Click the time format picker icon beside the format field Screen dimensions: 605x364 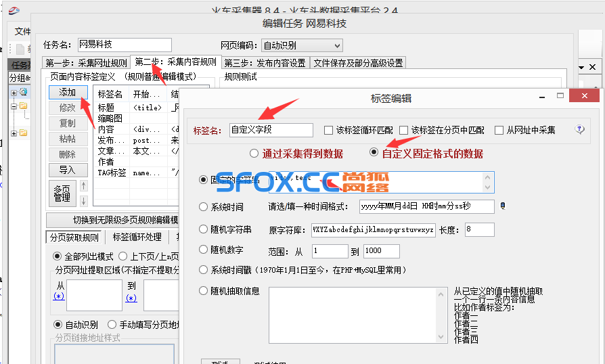coord(502,206)
